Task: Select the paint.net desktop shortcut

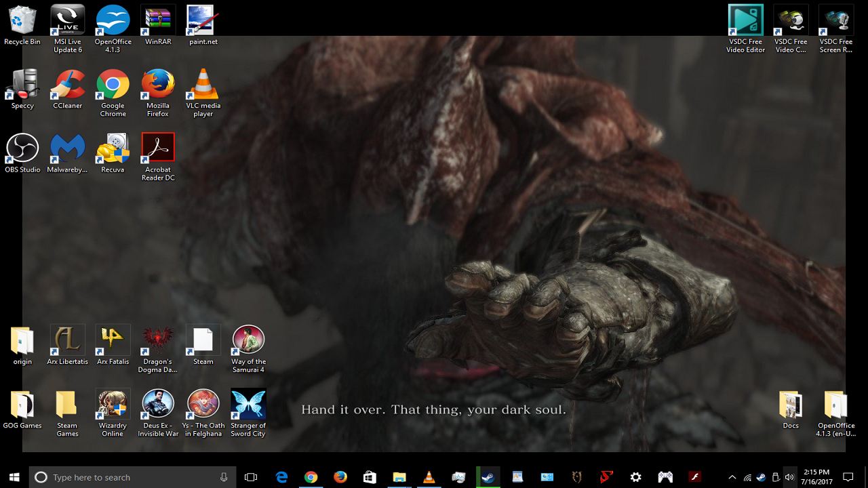Action: [203, 25]
